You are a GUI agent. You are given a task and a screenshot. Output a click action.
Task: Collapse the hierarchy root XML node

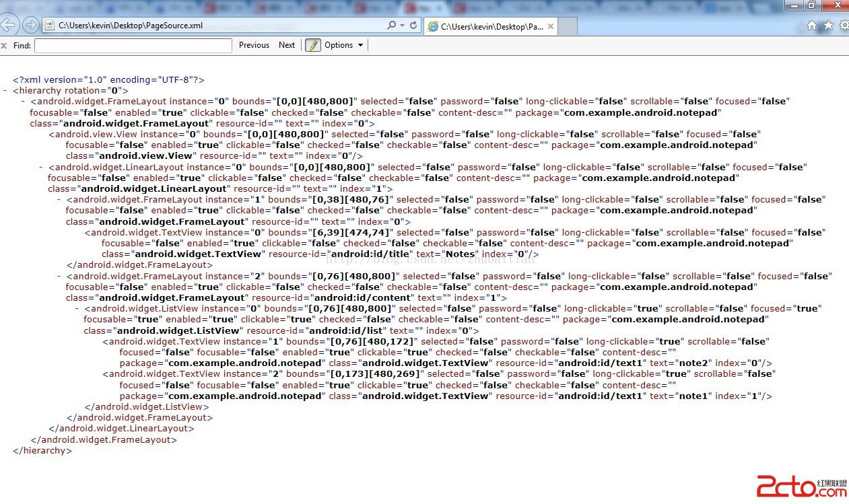click(x=5, y=90)
